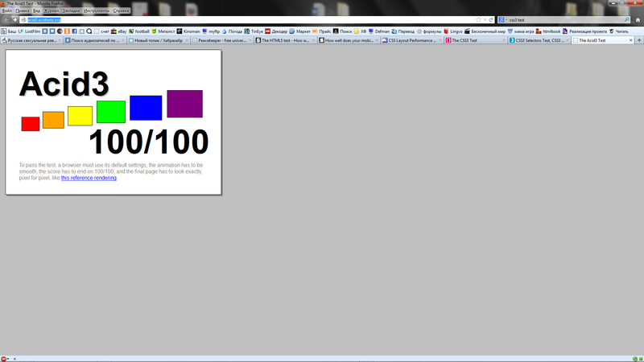Open the Прайс bookmark

point(321,31)
